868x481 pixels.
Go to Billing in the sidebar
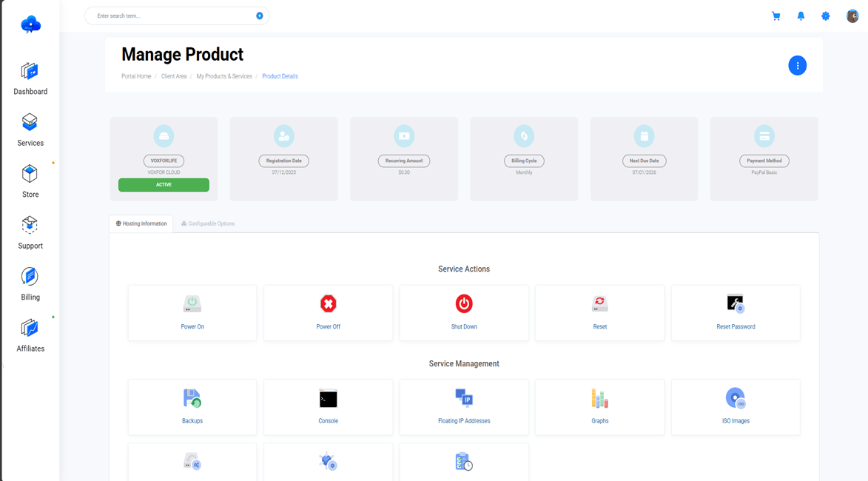click(x=30, y=284)
